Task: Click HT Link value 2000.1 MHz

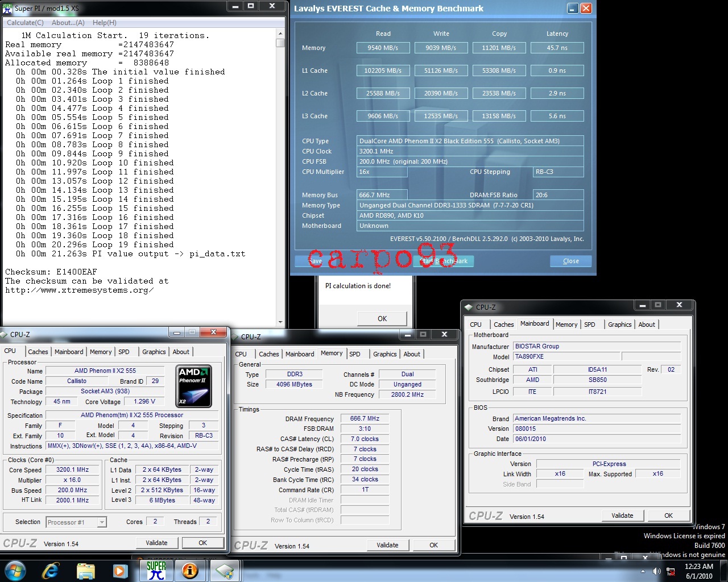Action: (72, 500)
